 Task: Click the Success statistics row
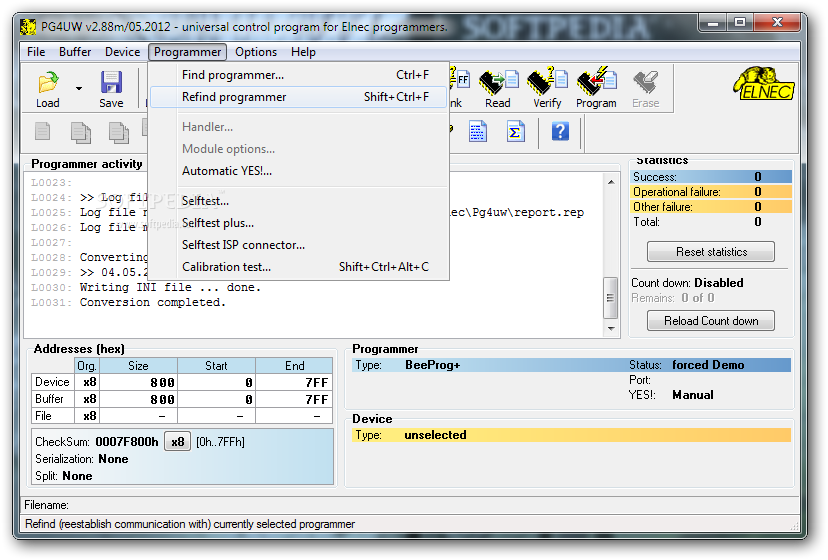[x=711, y=177]
